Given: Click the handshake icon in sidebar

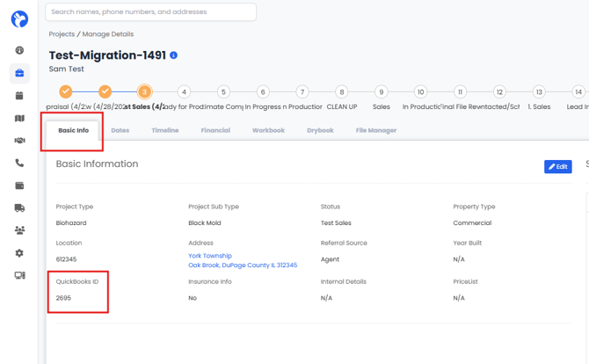Looking at the screenshot, I should [x=19, y=141].
